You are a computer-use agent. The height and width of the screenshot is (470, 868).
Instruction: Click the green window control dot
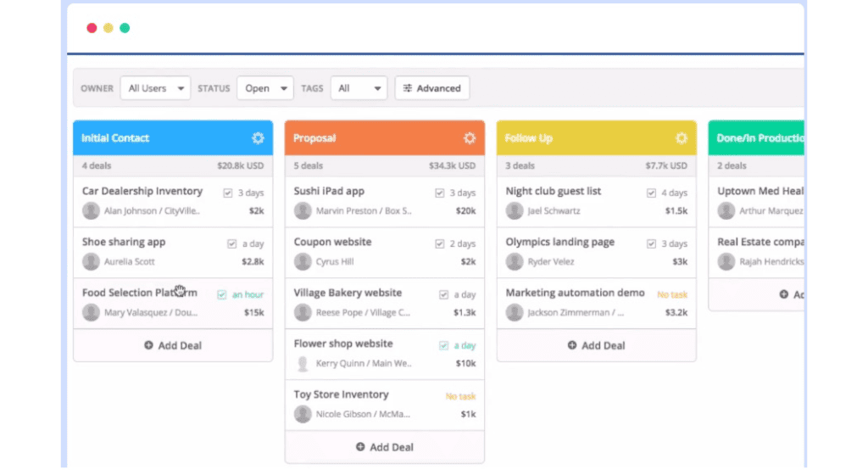click(125, 28)
